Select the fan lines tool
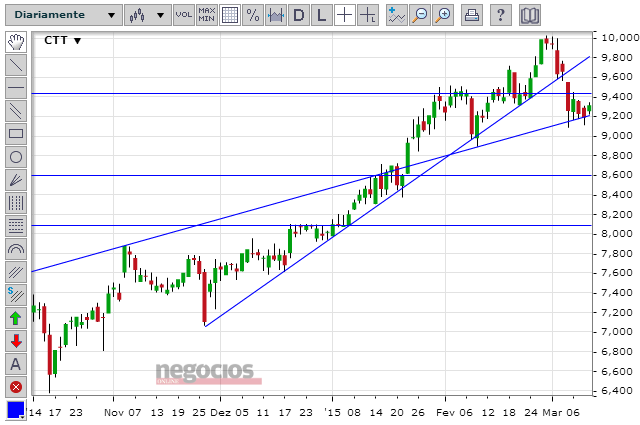640x425 pixels. coord(16,180)
